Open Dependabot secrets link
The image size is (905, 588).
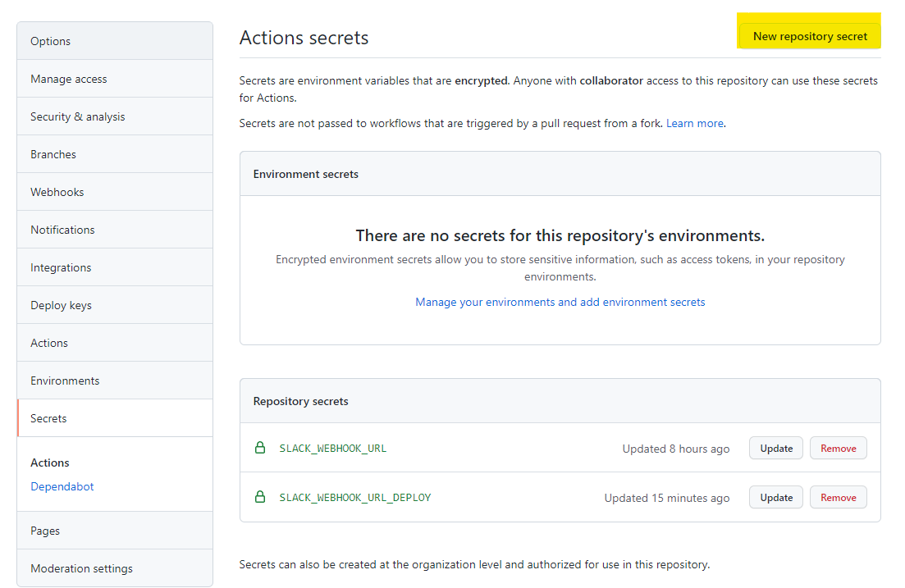click(x=62, y=486)
